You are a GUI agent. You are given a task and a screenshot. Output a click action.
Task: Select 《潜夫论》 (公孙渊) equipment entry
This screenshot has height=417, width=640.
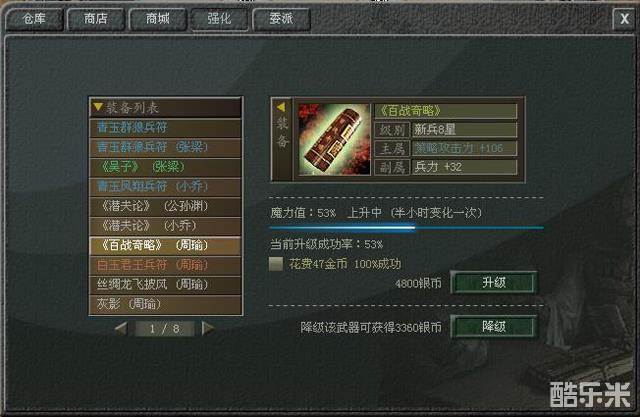(x=165, y=206)
